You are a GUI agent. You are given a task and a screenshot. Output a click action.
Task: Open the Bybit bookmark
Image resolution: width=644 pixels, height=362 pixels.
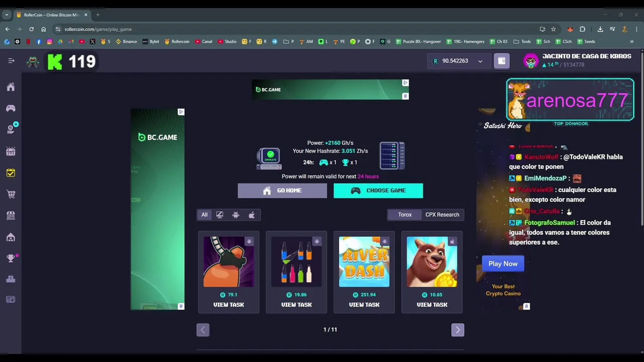point(150,42)
